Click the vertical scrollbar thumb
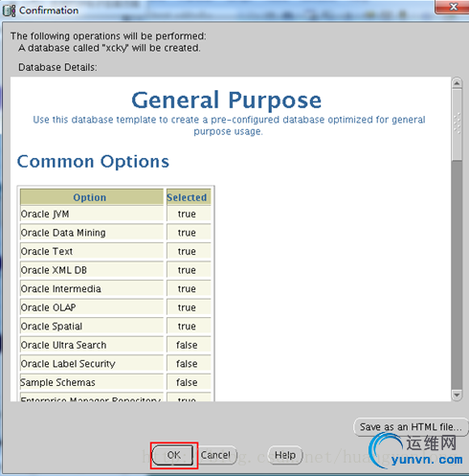The height and width of the screenshot is (476, 469). (x=457, y=125)
